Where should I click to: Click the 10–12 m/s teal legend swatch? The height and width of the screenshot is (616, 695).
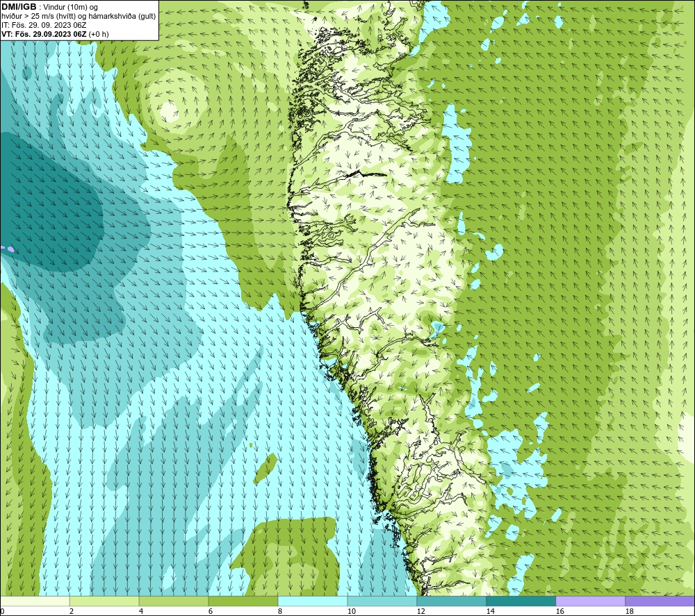[382, 601]
